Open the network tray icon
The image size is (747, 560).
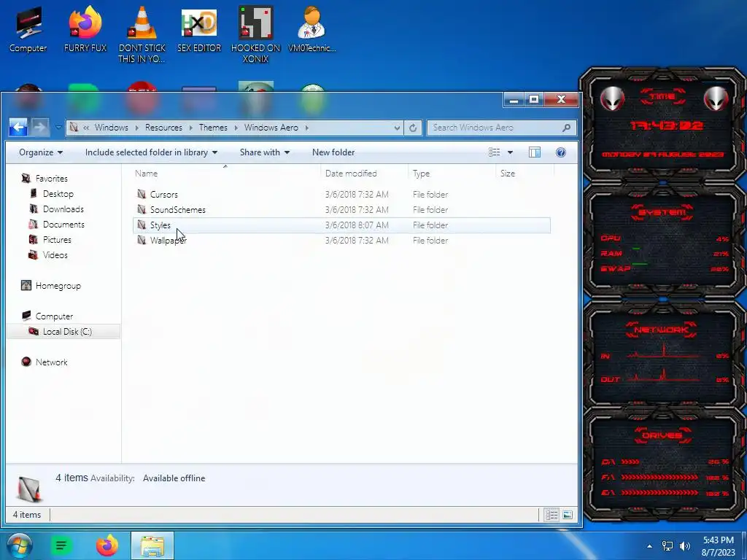[667, 546]
